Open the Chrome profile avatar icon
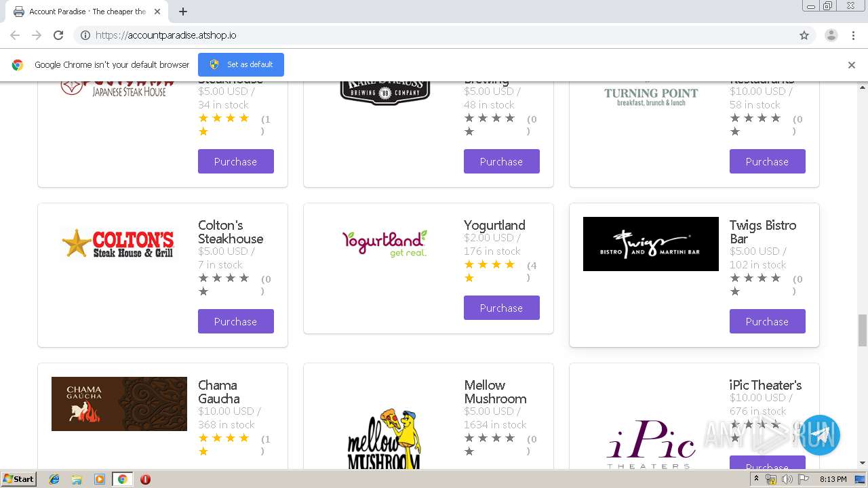This screenshot has width=868, height=488. (x=831, y=35)
